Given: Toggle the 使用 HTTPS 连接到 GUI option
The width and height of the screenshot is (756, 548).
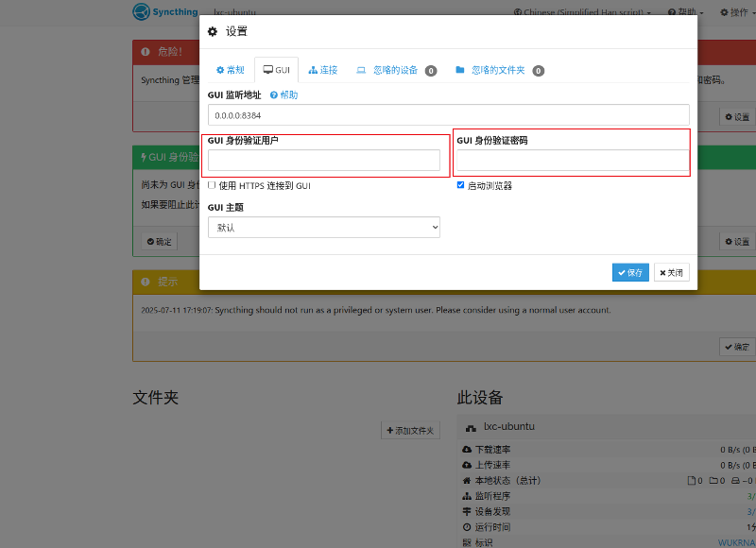Looking at the screenshot, I should pyautogui.click(x=211, y=184).
